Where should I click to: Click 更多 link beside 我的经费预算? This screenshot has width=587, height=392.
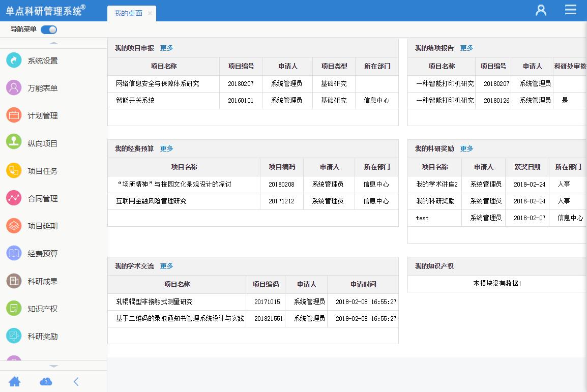click(x=166, y=148)
